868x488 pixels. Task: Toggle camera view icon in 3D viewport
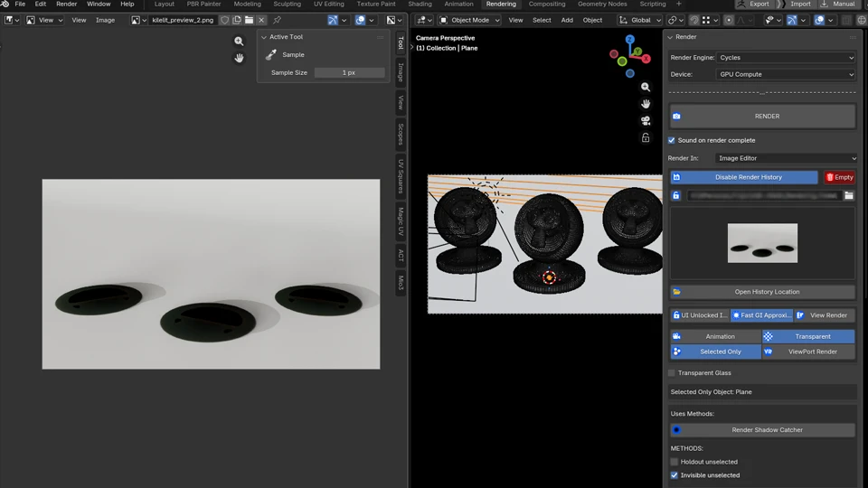(646, 121)
